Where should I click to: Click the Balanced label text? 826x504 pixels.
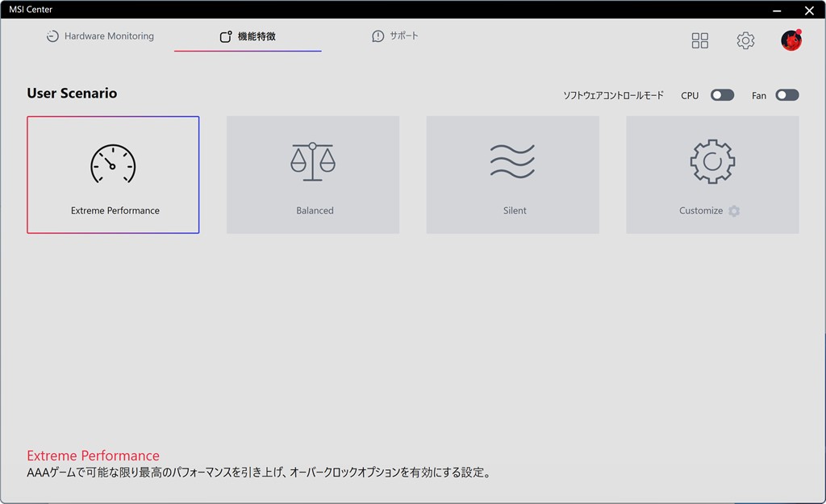(315, 210)
